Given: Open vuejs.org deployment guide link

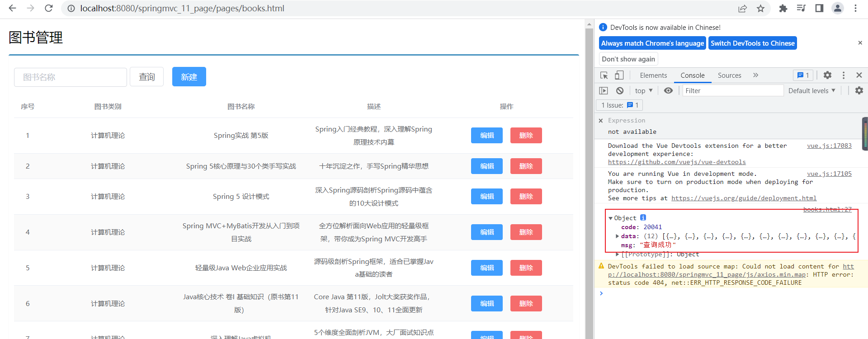Looking at the screenshot, I should (744, 198).
